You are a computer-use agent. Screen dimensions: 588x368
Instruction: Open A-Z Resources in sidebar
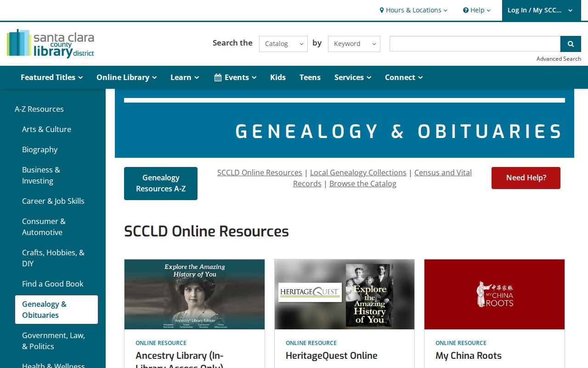(39, 109)
